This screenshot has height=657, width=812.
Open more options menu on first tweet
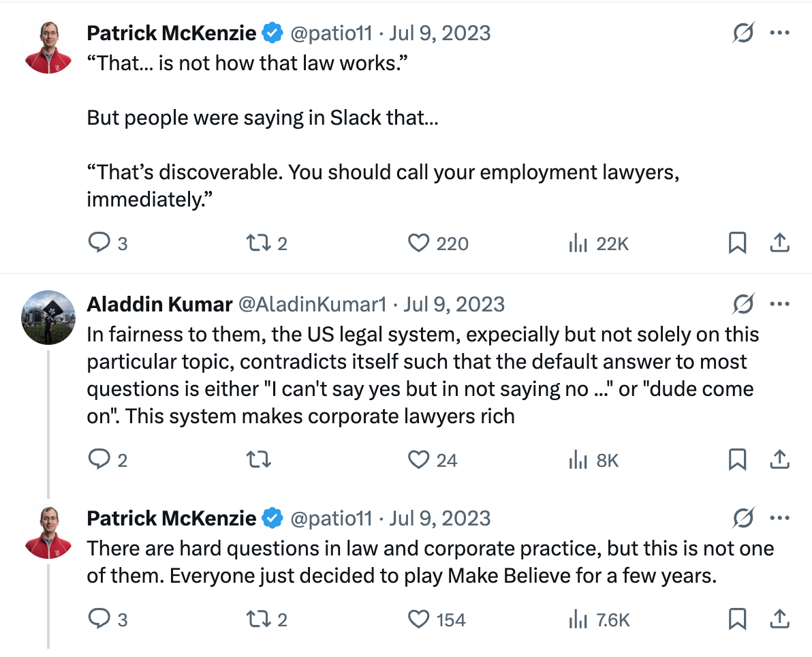779,33
